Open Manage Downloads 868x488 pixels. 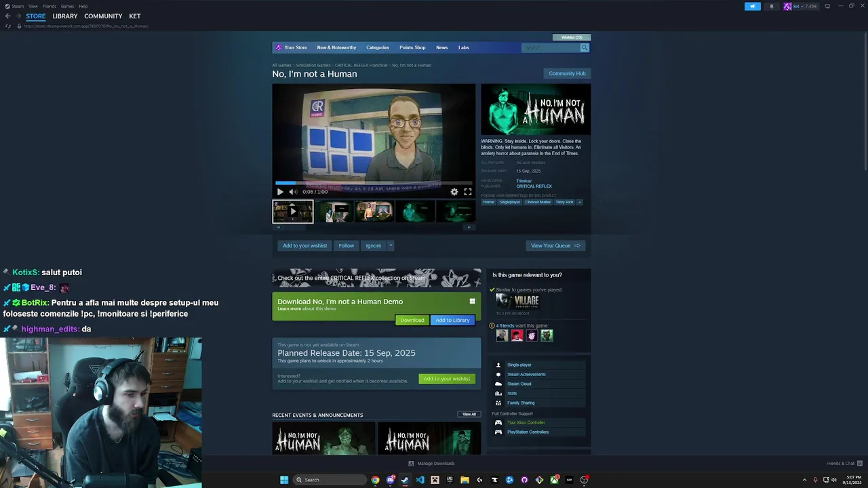click(x=432, y=464)
